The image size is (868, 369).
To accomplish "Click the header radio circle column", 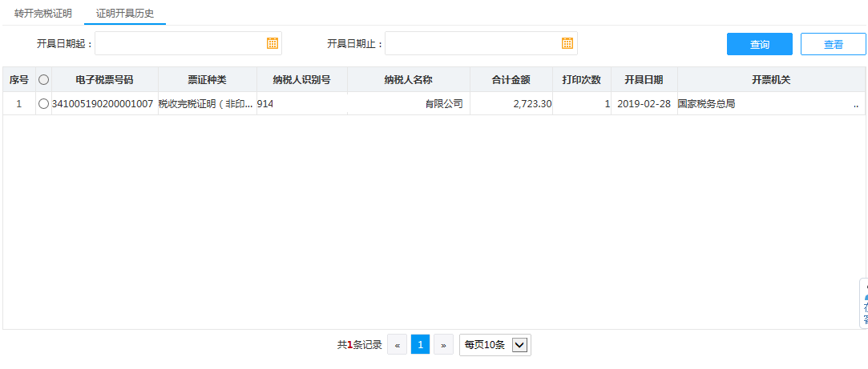I will pos(43,80).
